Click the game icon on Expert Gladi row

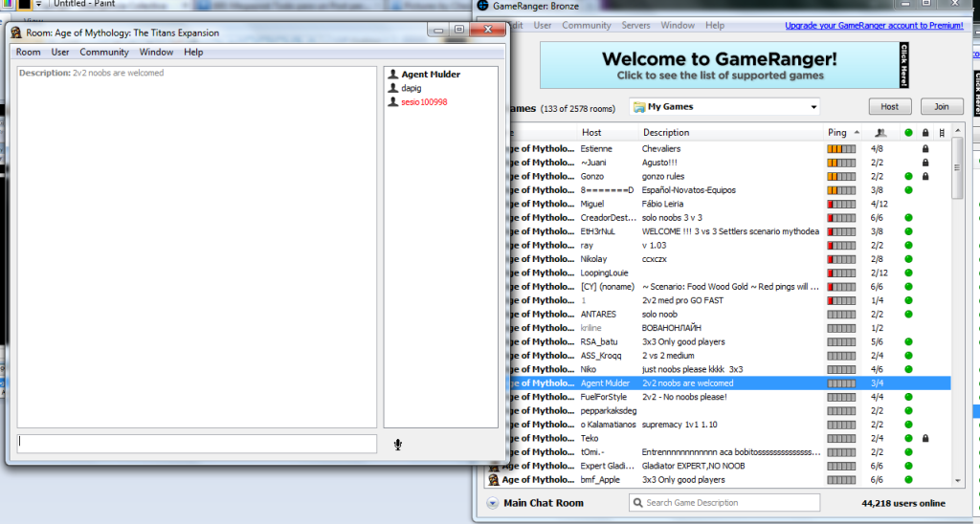click(494, 466)
